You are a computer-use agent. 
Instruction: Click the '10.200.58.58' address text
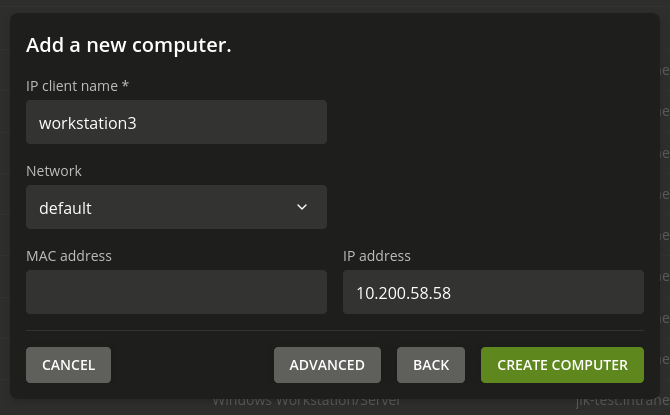point(402,294)
